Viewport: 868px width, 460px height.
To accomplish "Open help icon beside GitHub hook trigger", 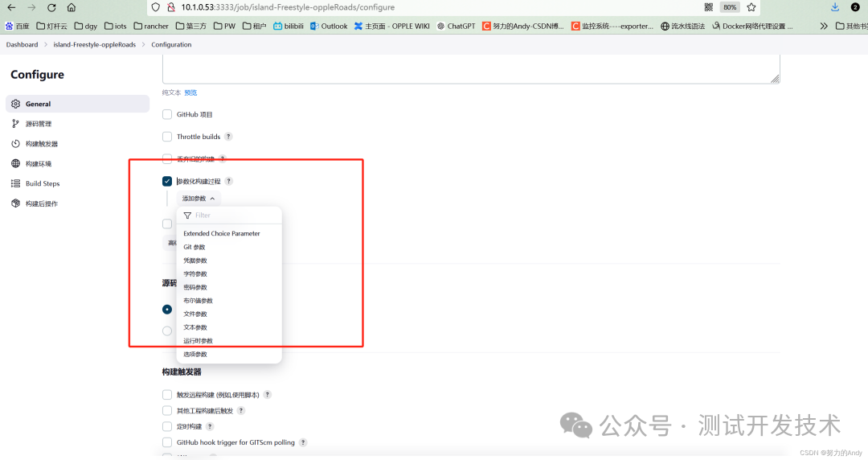I will coord(303,442).
